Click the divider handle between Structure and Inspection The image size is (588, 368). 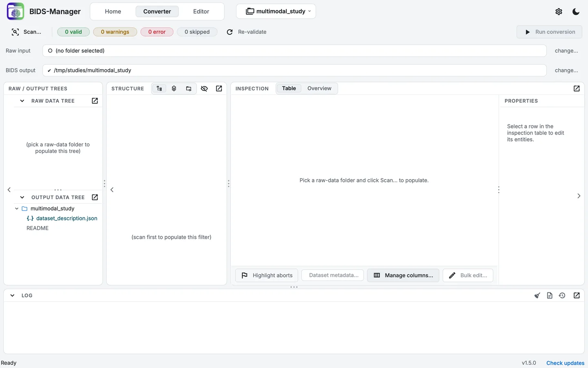click(x=229, y=184)
